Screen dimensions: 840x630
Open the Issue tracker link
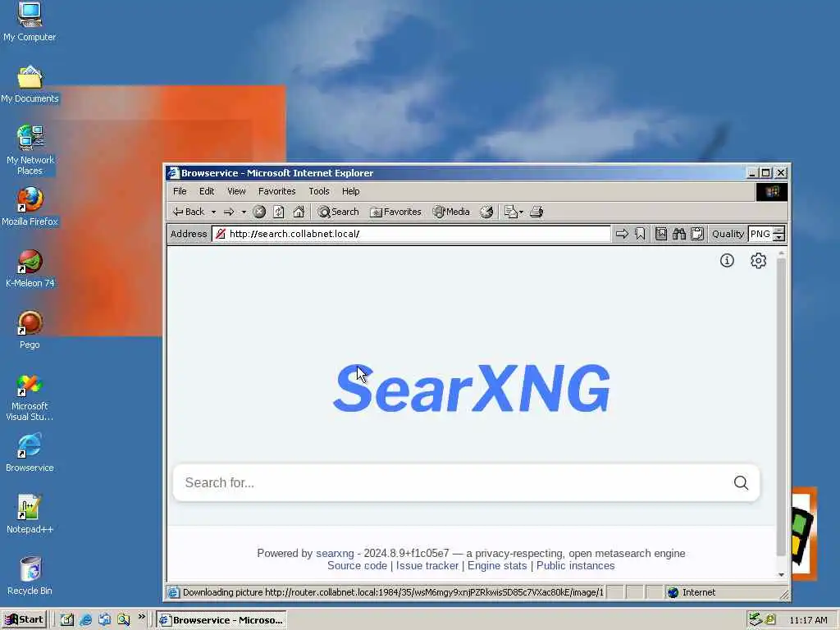(x=427, y=566)
